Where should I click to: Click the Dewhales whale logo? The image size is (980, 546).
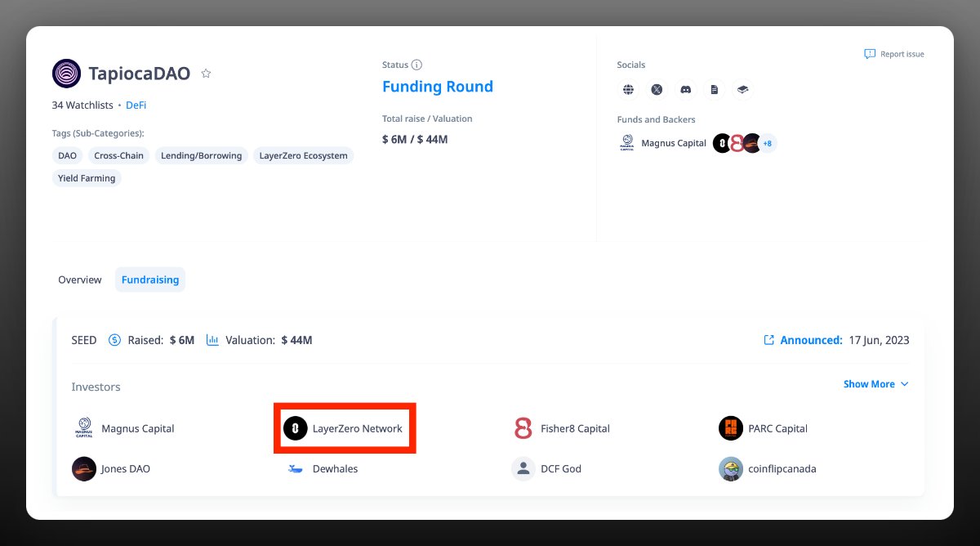(295, 469)
